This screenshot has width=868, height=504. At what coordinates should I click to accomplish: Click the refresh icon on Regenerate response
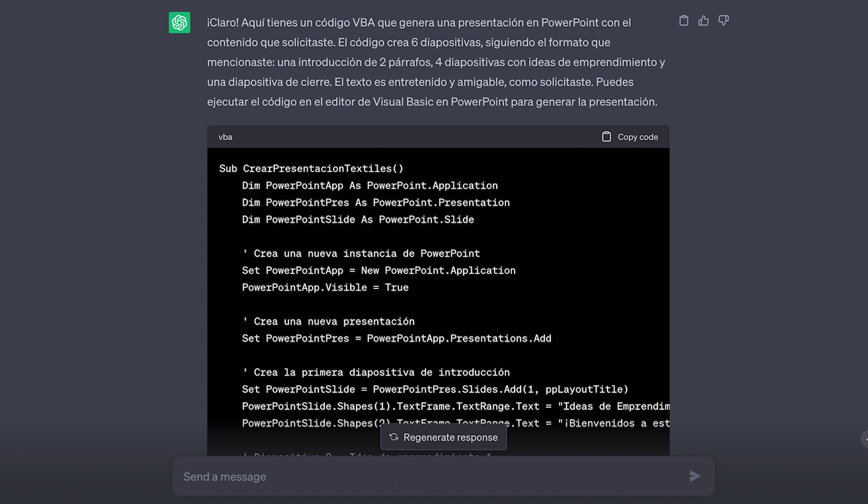[394, 437]
